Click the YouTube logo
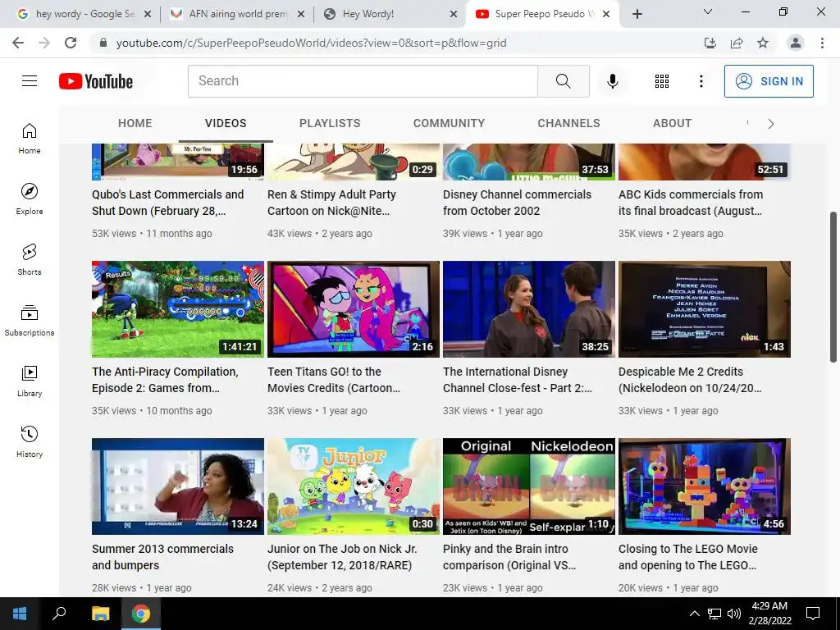The image size is (840, 630). (x=96, y=81)
